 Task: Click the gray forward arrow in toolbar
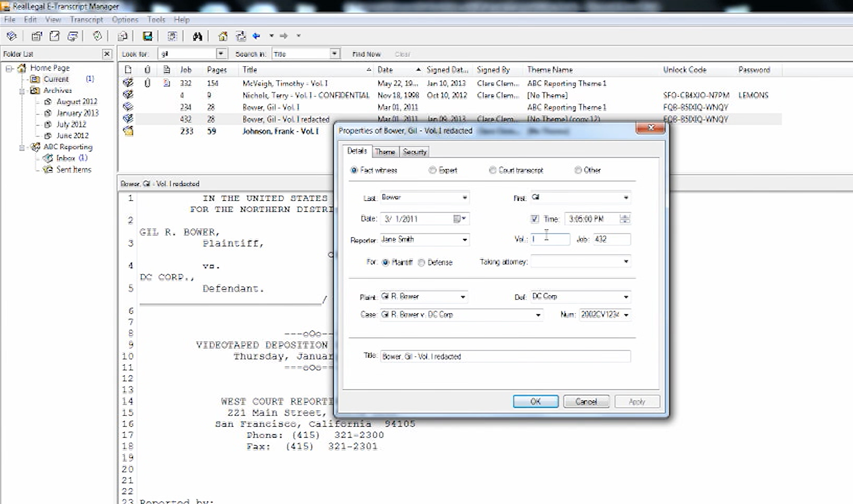point(283,36)
